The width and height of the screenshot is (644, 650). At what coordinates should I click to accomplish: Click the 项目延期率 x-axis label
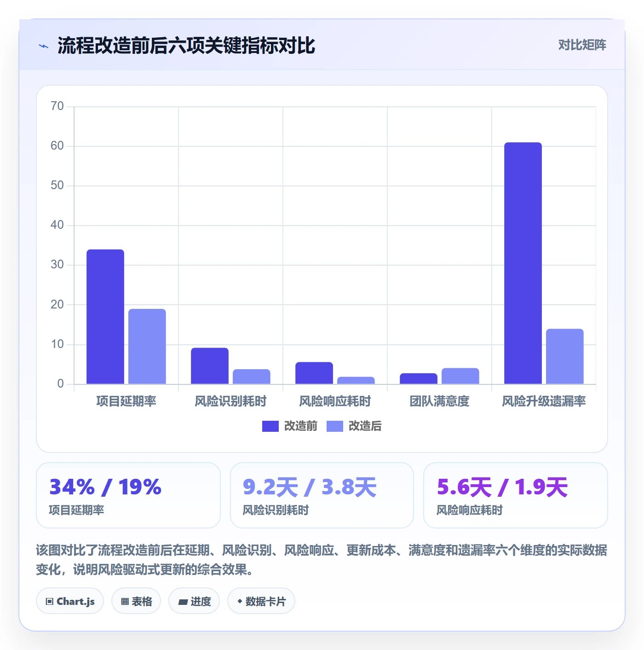coord(126,401)
